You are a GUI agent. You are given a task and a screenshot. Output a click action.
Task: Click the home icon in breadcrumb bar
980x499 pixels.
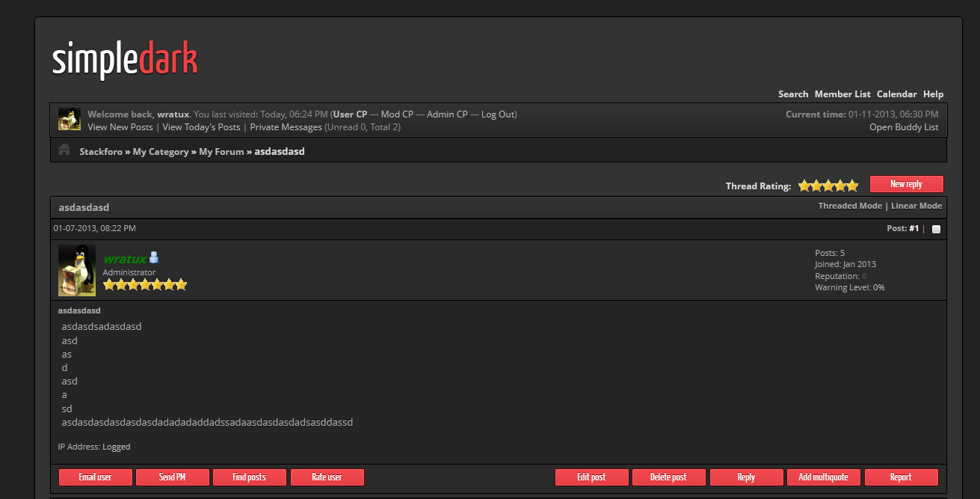click(x=64, y=150)
